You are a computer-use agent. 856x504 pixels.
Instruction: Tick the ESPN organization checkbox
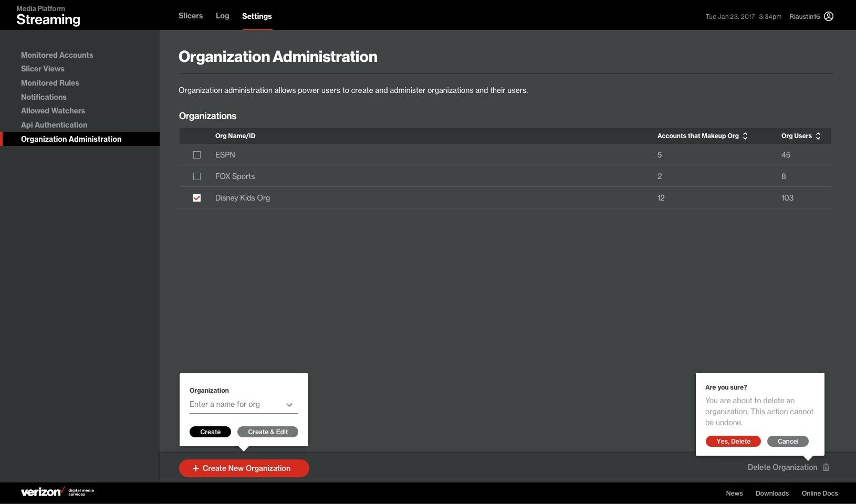197,155
